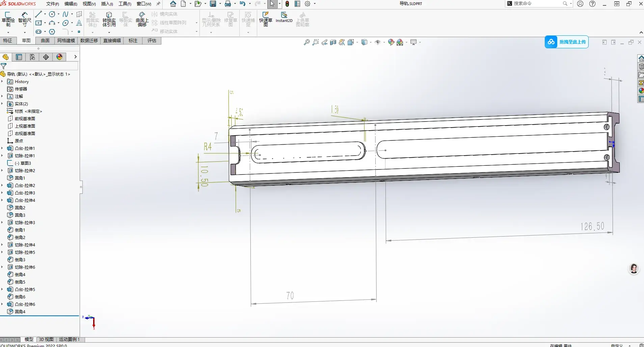Click the 拖拽至此上传 upload button
This screenshot has width=644, height=347.
pos(567,42)
